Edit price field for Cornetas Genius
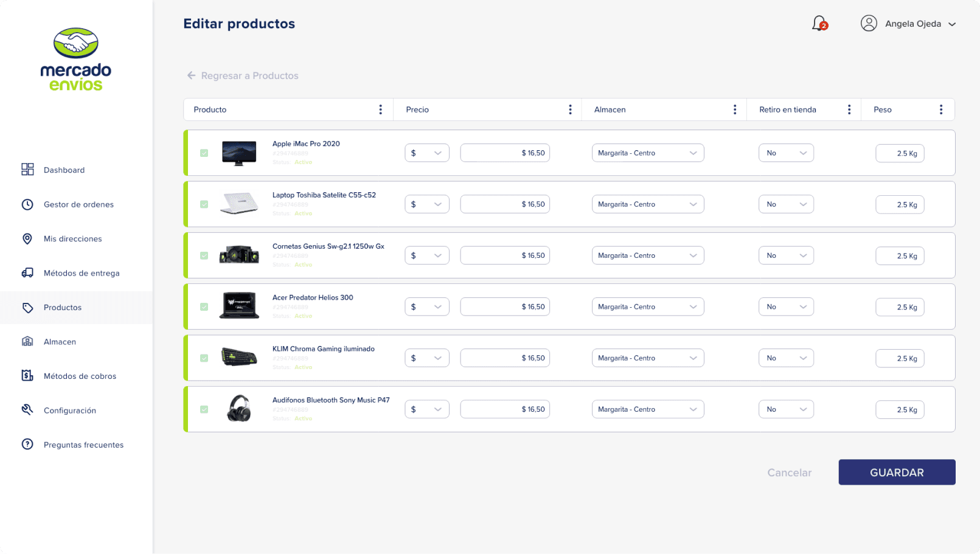Viewport: 980px width, 554px height. coord(505,255)
